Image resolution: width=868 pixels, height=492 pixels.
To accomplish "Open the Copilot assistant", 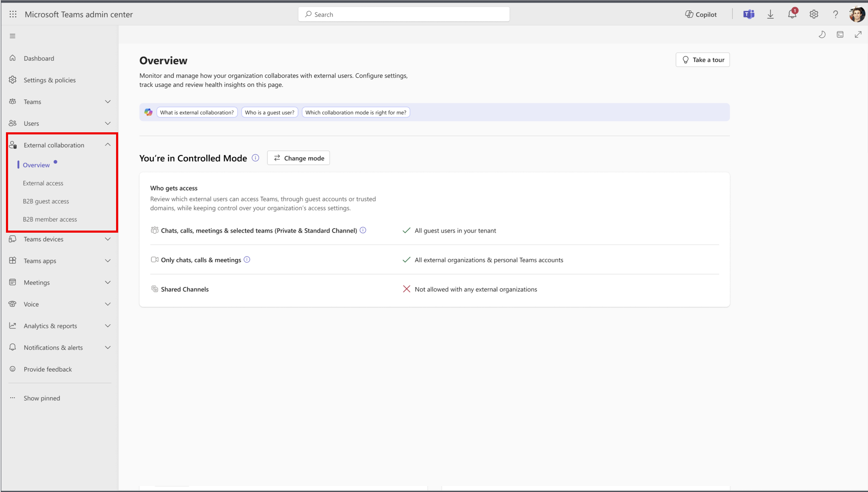I will 700,14.
